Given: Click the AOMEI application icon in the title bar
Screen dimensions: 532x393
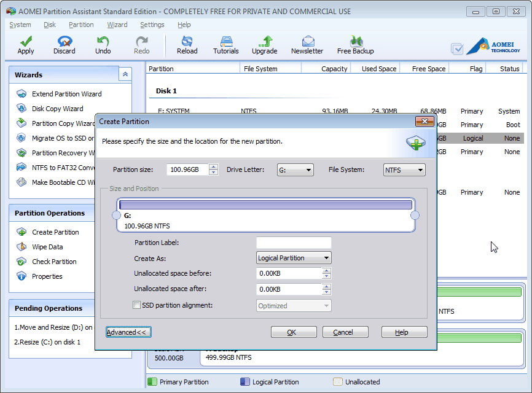Looking at the screenshot, I should click(11, 11).
